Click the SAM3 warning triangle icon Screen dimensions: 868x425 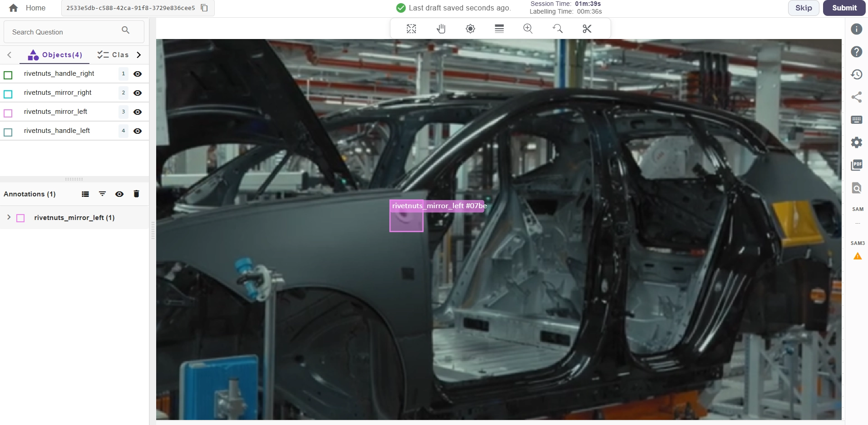857,256
